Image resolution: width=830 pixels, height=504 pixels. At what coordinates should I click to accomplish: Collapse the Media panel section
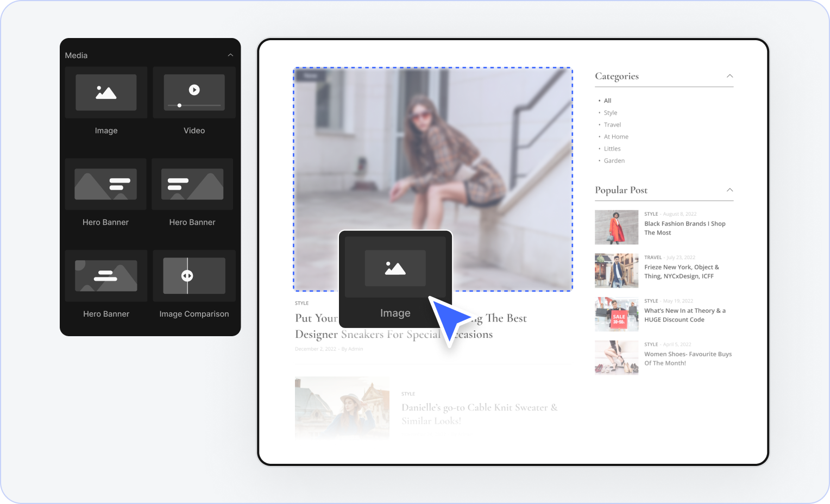coord(230,55)
